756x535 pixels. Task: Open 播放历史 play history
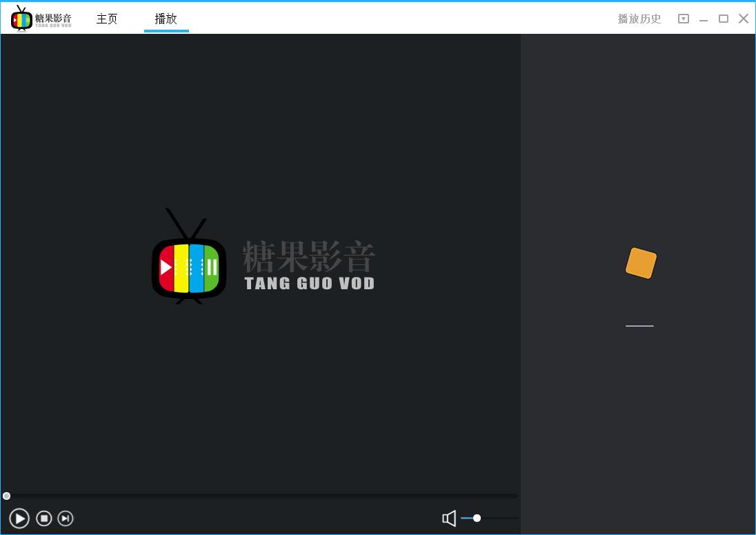coord(639,19)
